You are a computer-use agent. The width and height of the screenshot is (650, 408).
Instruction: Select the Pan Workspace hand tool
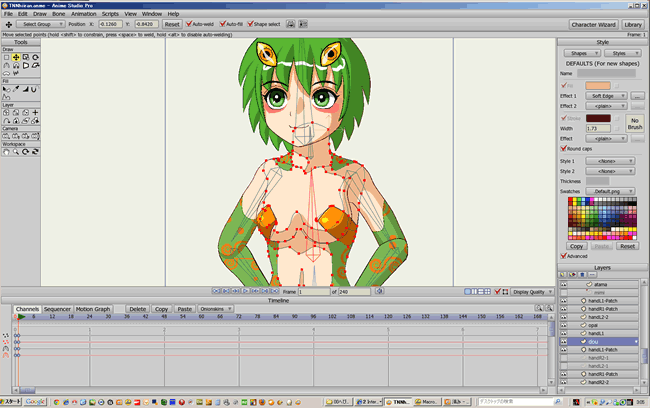(x=6, y=152)
